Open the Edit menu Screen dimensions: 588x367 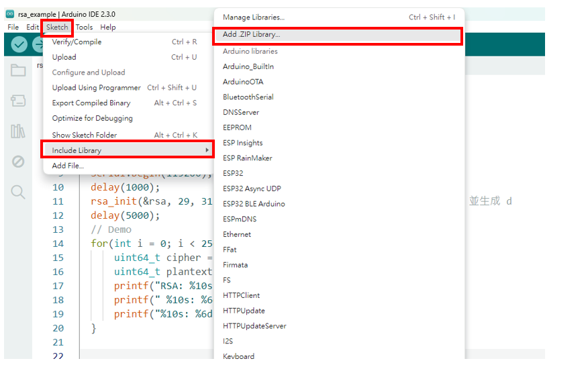tap(33, 28)
